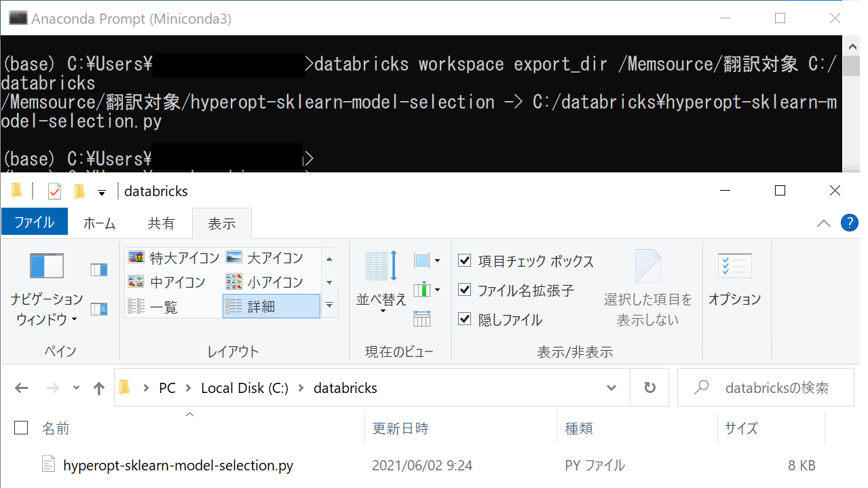Screen dimensions: 868x488
Task: Toggle the preview pane icon
Action: (x=99, y=269)
